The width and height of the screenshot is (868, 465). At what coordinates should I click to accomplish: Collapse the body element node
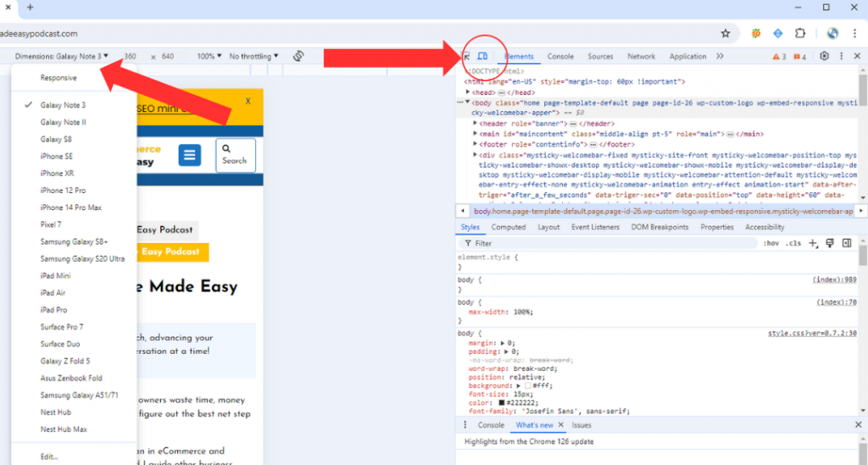(468, 102)
